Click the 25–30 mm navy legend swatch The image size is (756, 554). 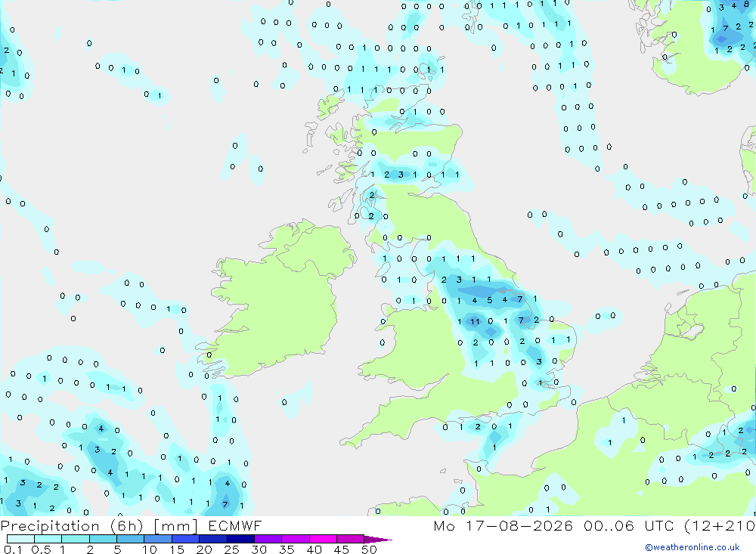240,539
